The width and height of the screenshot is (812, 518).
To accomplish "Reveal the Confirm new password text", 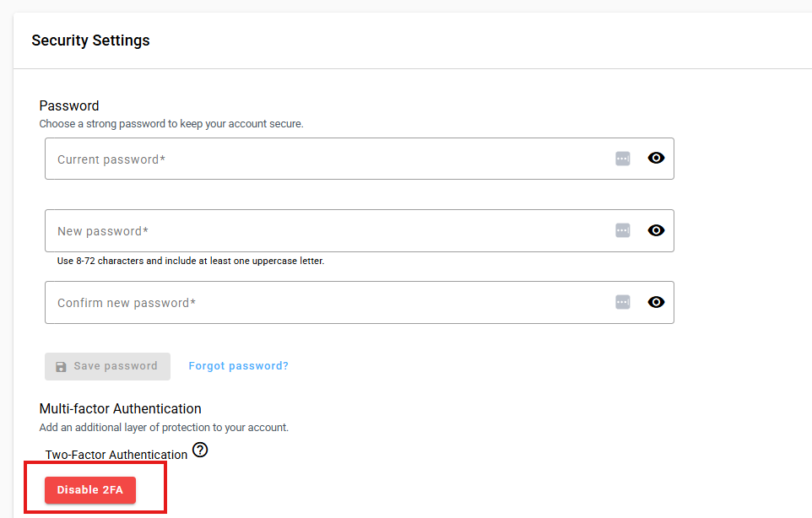I will [656, 302].
